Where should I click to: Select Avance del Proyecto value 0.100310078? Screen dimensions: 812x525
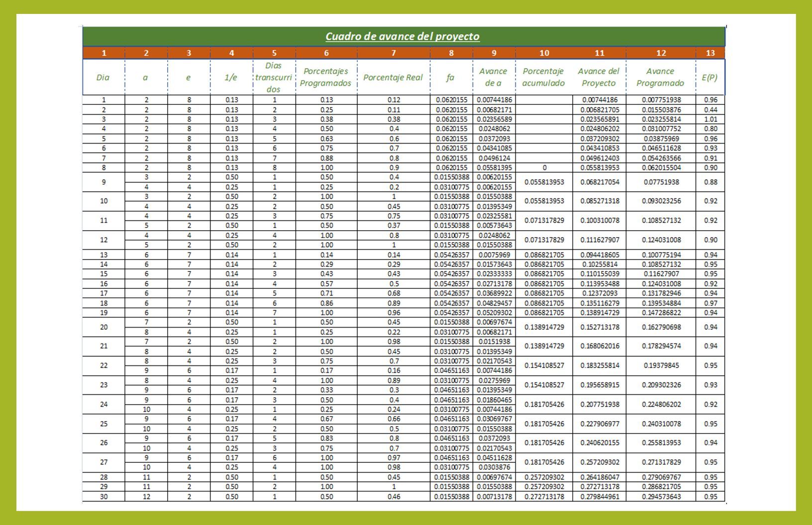click(x=600, y=220)
